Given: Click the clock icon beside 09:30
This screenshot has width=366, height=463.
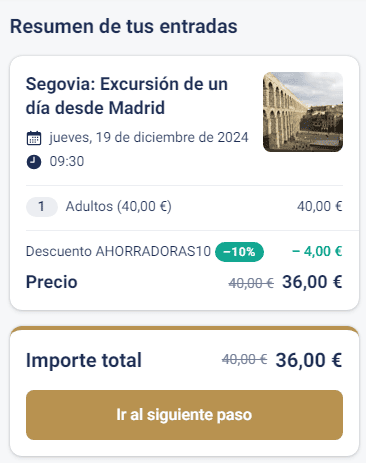Looking at the screenshot, I should point(34,162).
